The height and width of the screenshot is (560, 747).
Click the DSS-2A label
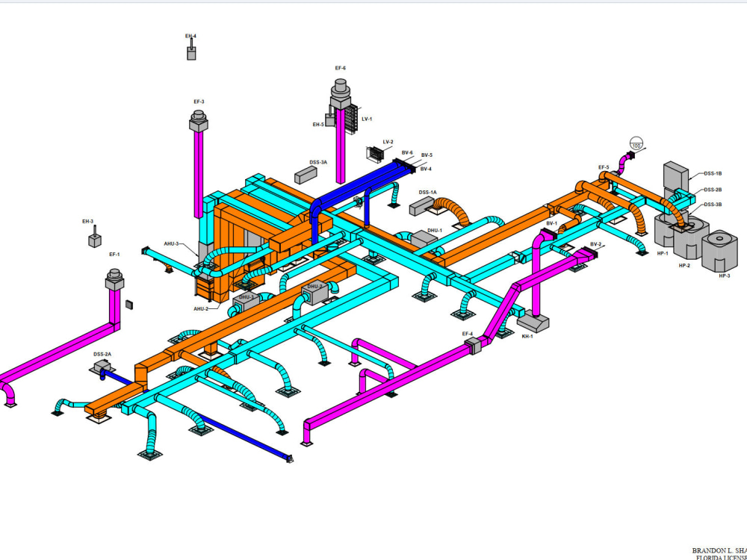click(102, 354)
